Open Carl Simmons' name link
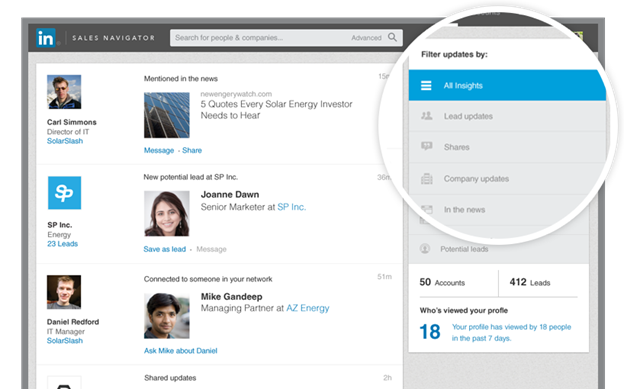The width and height of the screenshot is (624, 389). 72,122
